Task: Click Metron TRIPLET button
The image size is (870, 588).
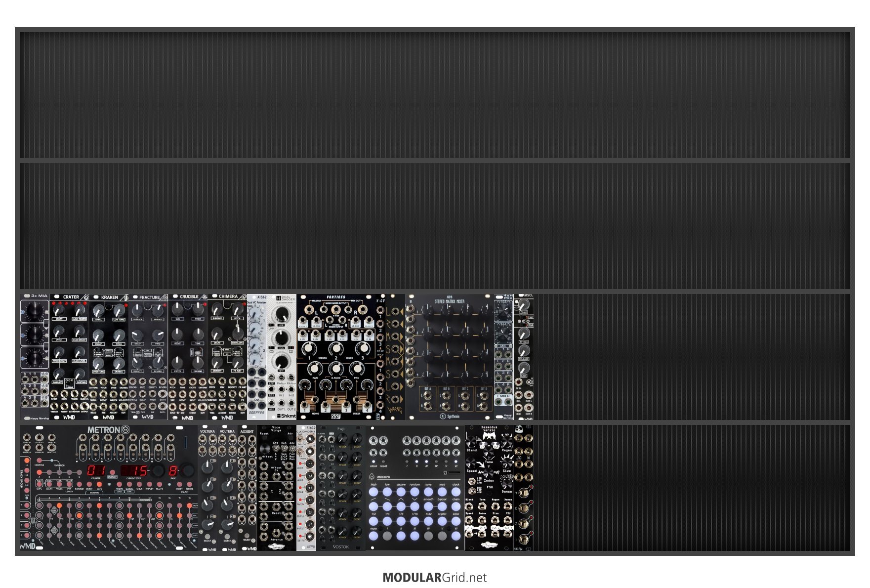Action: pos(149,484)
